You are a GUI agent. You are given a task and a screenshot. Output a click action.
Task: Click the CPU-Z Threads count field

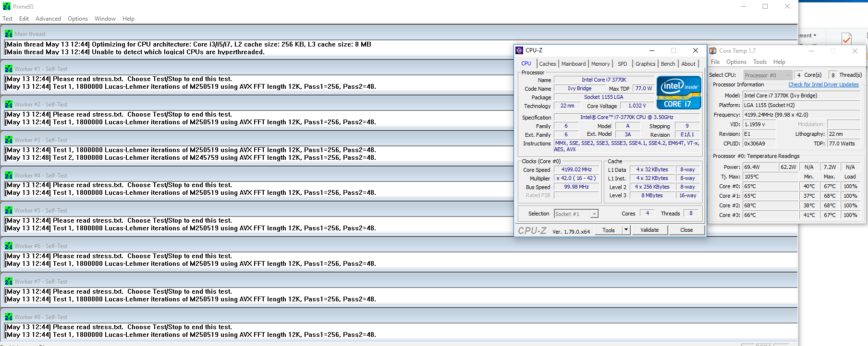click(x=691, y=213)
